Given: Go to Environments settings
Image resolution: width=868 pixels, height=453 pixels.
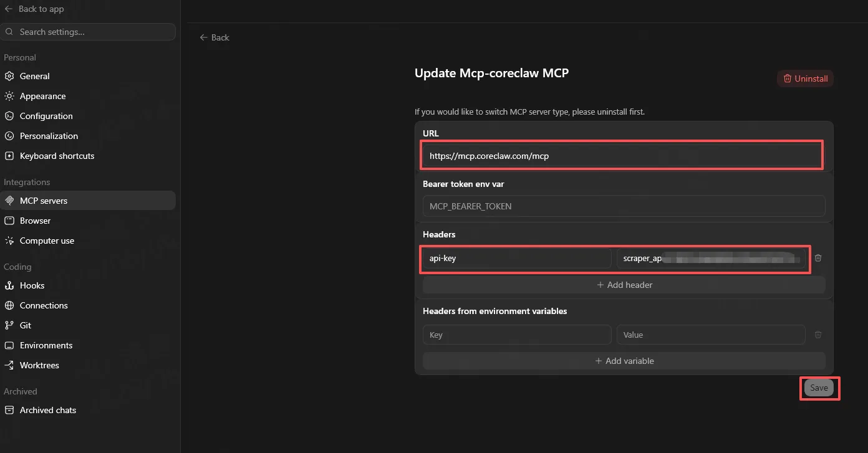Looking at the screenshot, I should 88,345.
